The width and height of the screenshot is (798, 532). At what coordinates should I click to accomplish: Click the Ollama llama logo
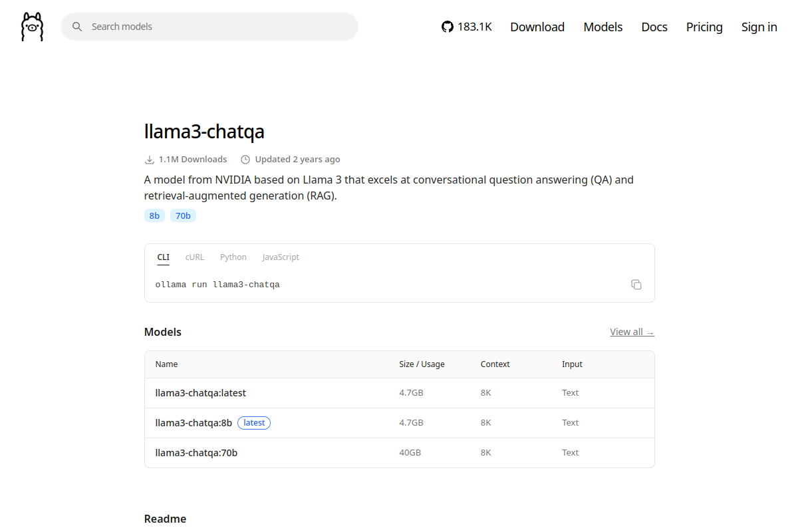[x=32, y=27]
